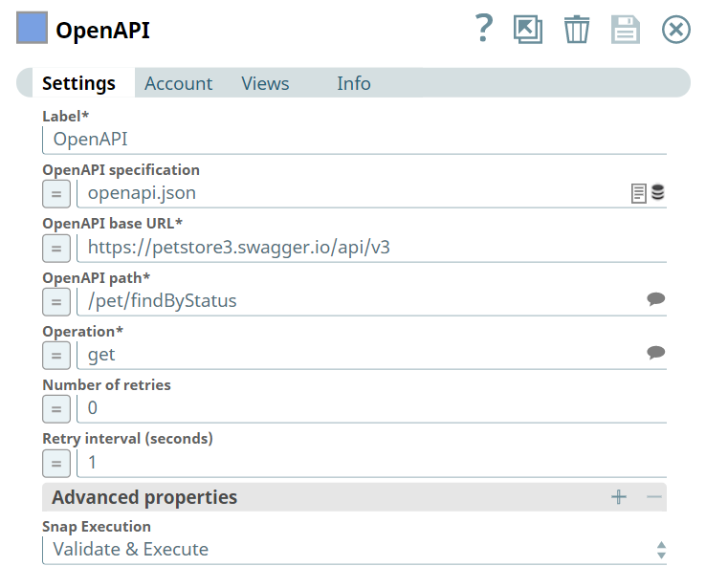
Task: Close the OpenAPI settings dialog
Action: point(676,30)
